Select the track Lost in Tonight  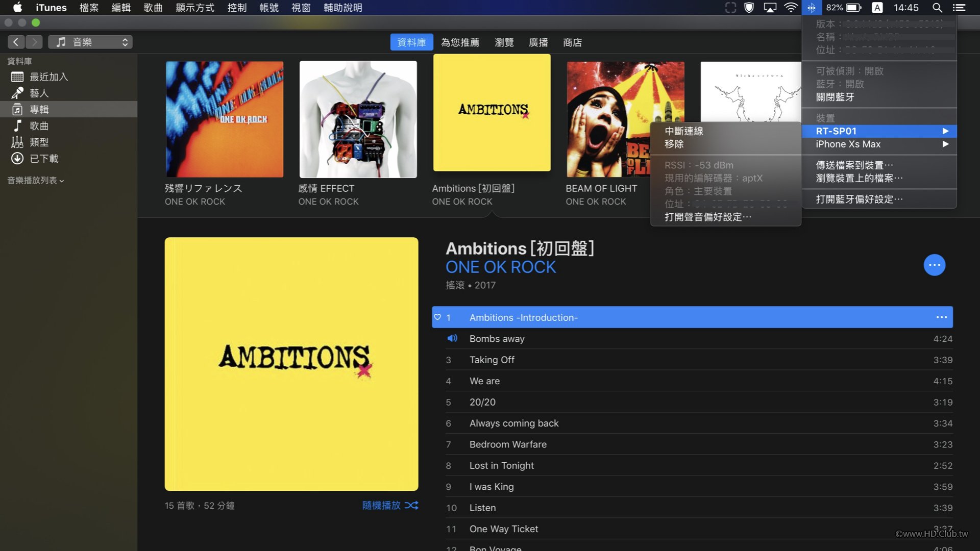pos(693,465)
